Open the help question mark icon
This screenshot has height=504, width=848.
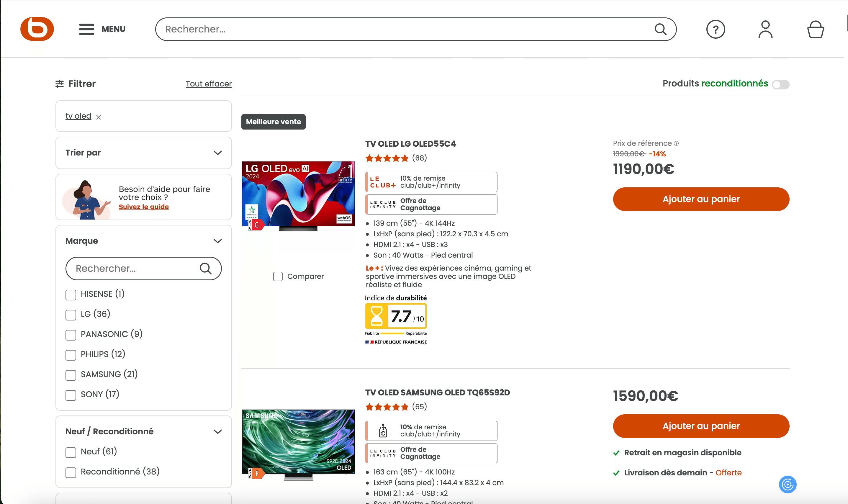coord(716,30)
